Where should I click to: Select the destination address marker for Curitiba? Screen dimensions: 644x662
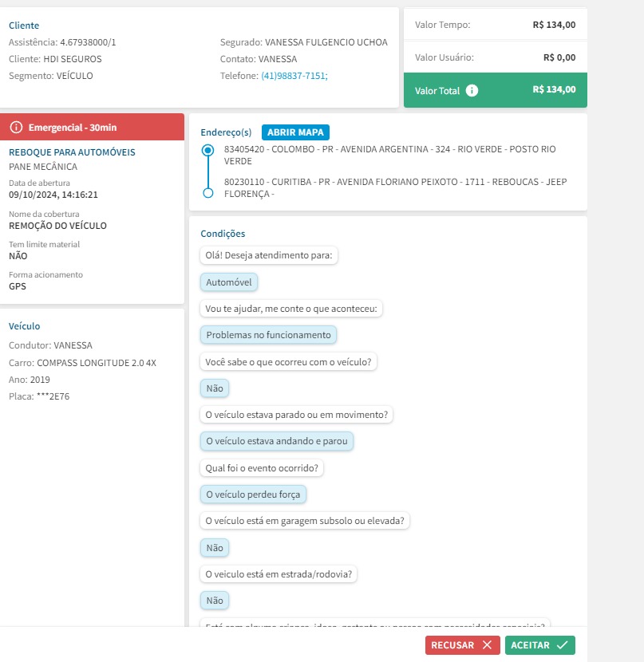[x=208, y=193]
